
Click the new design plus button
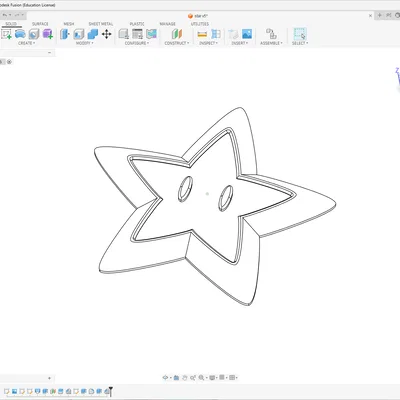pyautogui.click(x=380, y=15)
